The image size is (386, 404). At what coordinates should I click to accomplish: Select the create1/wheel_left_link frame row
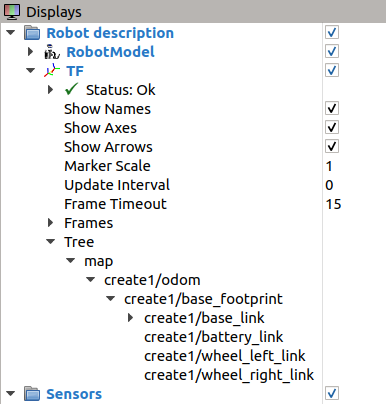click(x=225, y=356)
